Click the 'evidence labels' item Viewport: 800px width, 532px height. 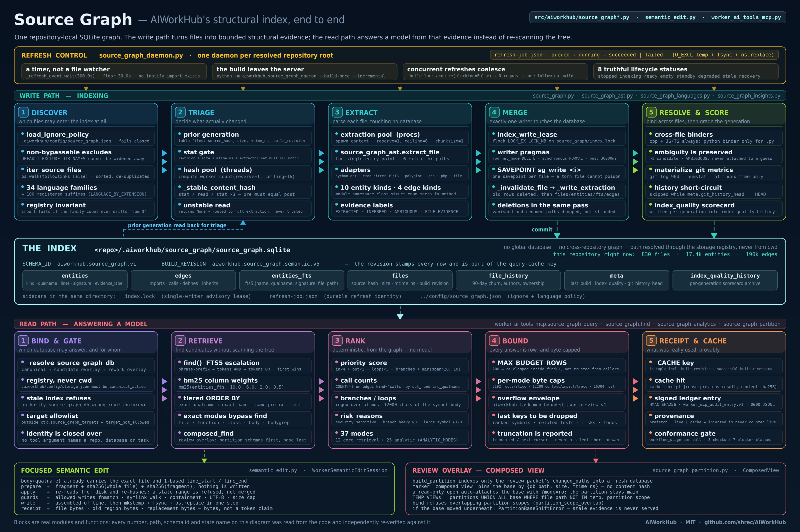tap(400, 208)
